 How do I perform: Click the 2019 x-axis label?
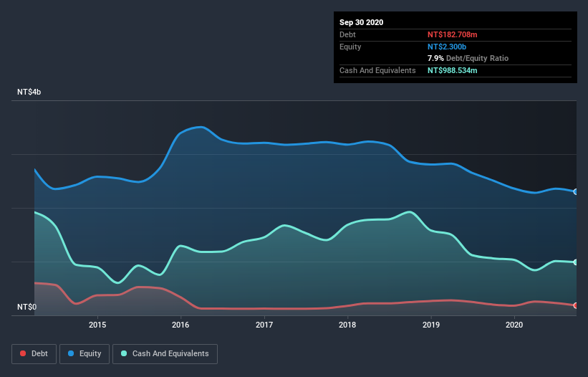(431, 325)
